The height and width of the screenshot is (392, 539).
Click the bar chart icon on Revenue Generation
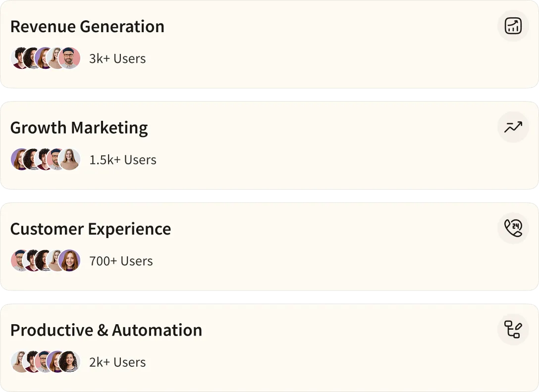coord(513,26)
